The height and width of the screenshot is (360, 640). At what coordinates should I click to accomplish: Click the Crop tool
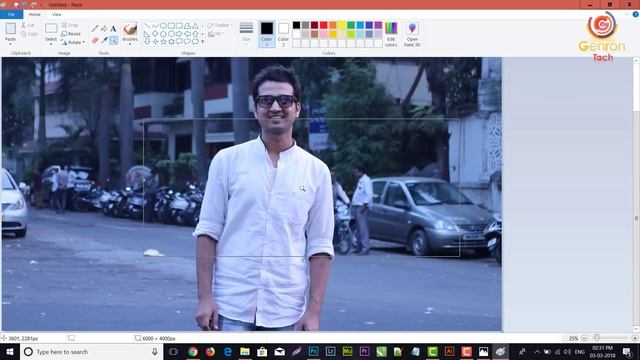click(69, 25)
